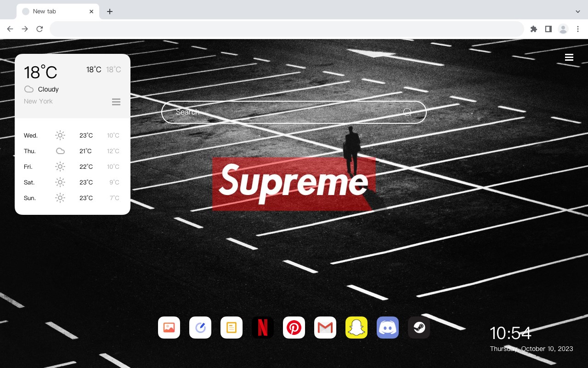The height and width of the screenshot is (368, 588).
Task: Open a new browser tab
Action: pyautogui.click(x=109, y=11)
